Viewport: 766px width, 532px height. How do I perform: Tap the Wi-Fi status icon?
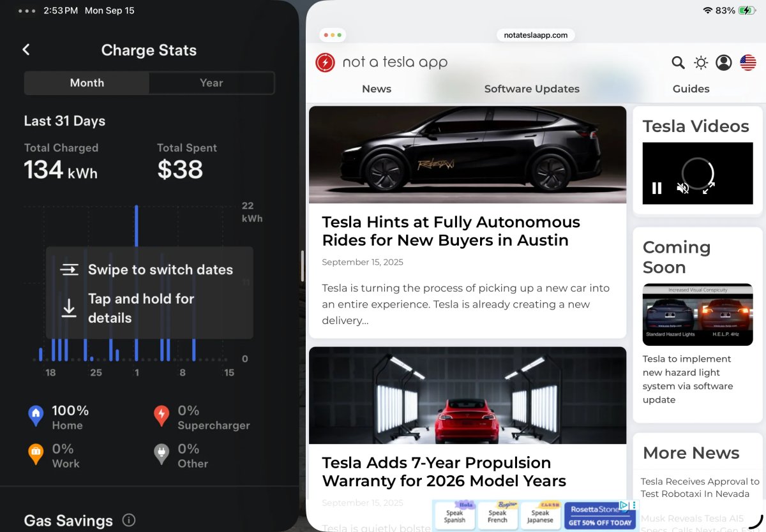[x=707, y=11]
